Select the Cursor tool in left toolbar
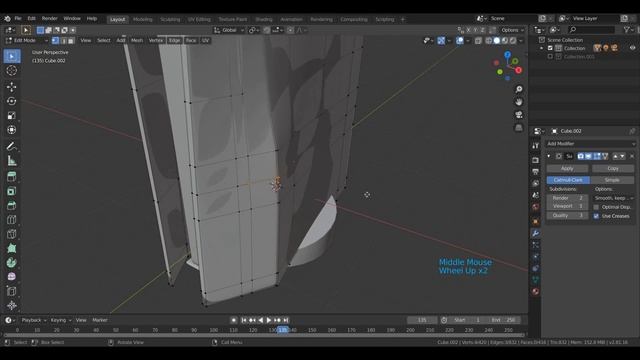640x360 pixels. 11,71
